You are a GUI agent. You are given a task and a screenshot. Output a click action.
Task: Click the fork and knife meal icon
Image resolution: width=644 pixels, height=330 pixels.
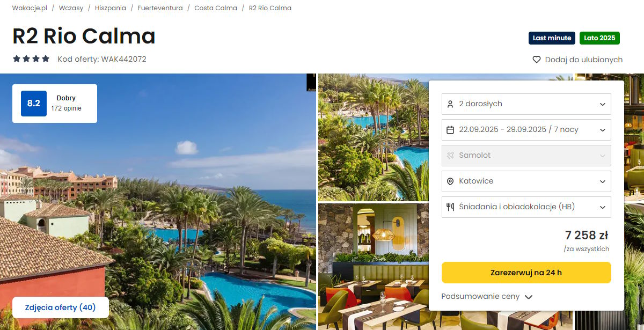click(450, 207)
